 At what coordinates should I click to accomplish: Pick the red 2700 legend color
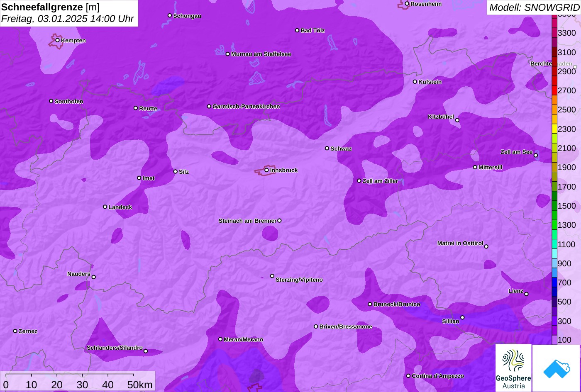[x=554, y=90]
